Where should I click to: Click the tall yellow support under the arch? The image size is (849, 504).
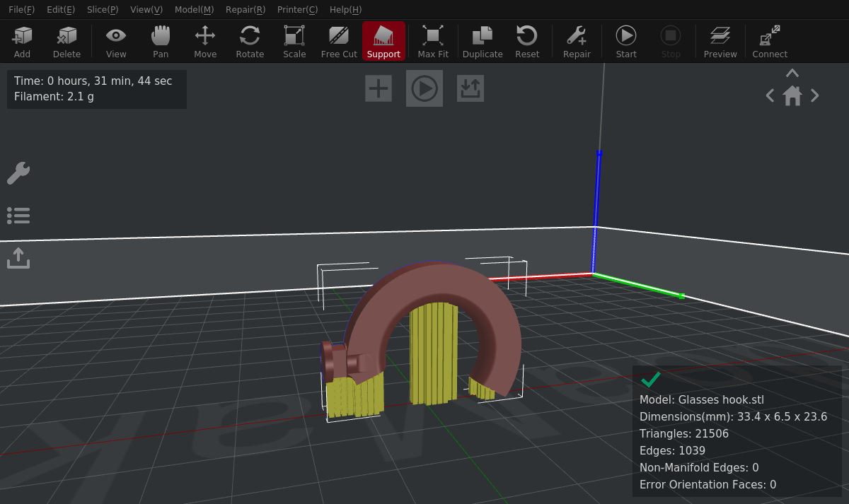[x=434, y=353]
